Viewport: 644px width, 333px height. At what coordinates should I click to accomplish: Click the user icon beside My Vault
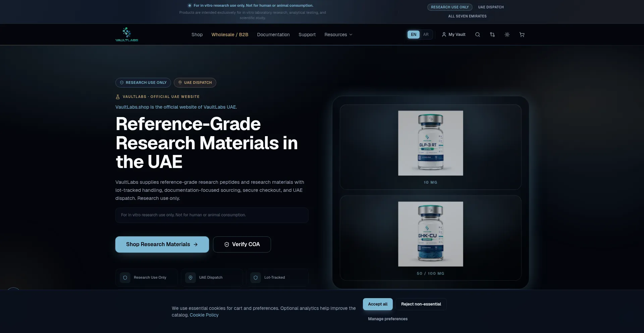click(x=444, y=35)
